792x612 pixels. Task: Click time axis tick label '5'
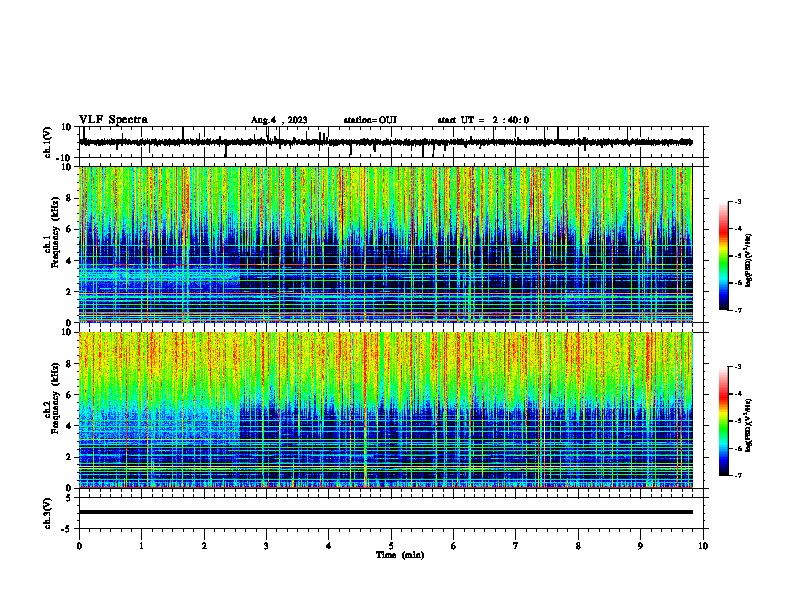pyautogui.click(x=391, y=546)
